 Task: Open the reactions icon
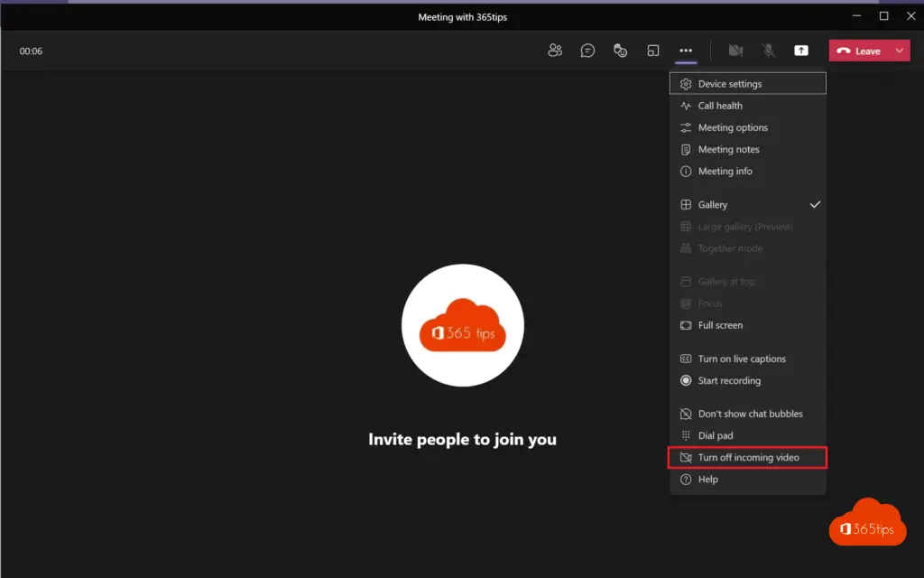pos(620,51)
